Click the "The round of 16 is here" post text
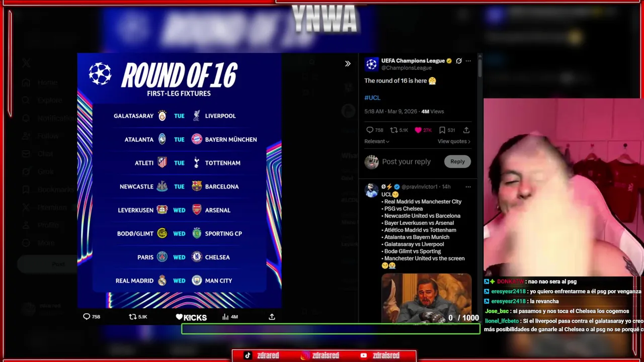 click(x=395, y=80)
